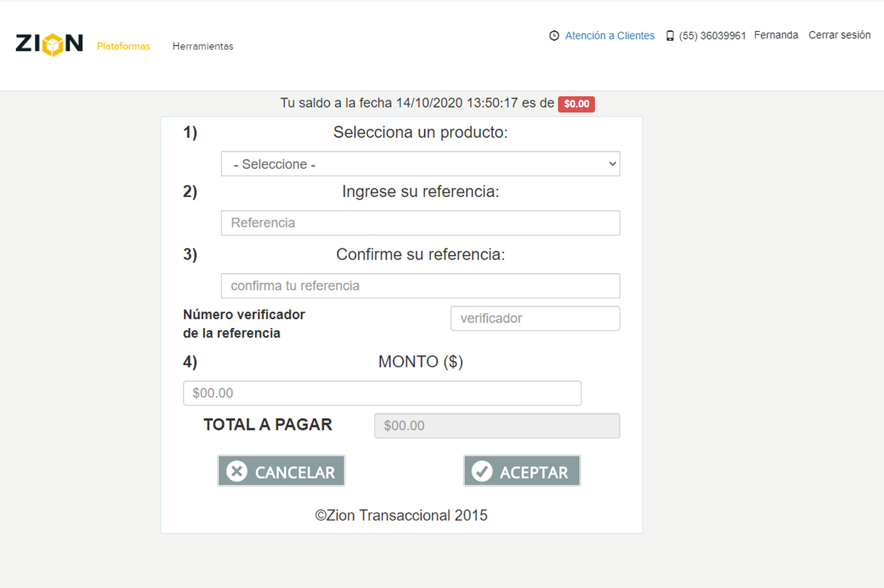Select the verificador number field
This screenshot has width=884, height=588.
point(535,319)
